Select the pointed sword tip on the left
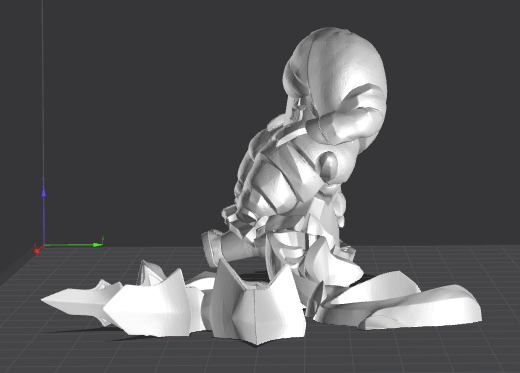The height and width of the screenshot is (373, 520). pyautogui.click(x=72, y=301)
